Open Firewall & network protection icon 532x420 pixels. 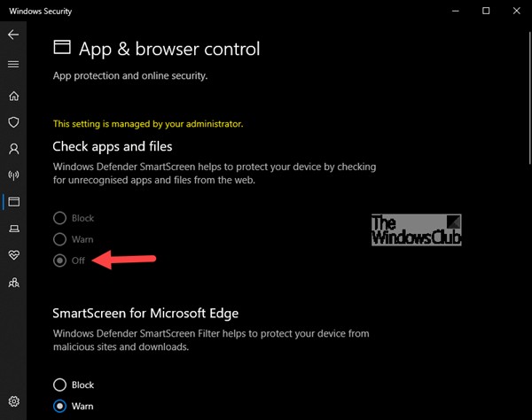[x=13, y=175]
